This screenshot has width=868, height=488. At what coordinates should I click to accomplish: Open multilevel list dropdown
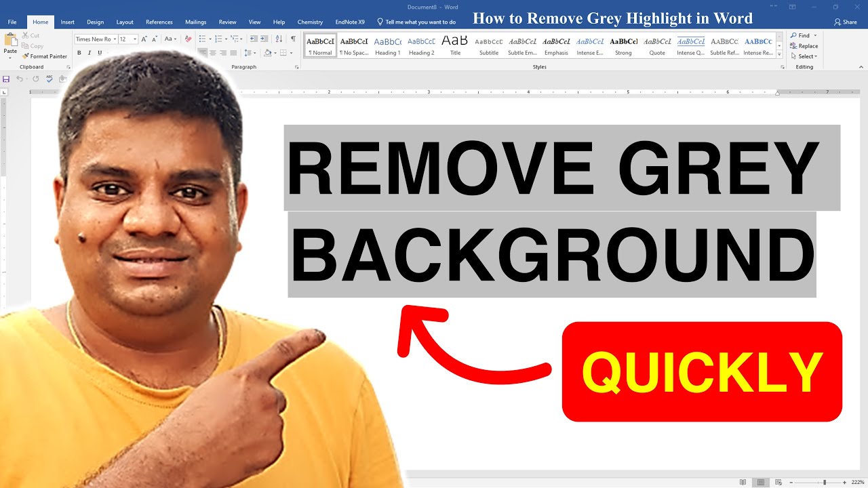(x=241, y=39)
